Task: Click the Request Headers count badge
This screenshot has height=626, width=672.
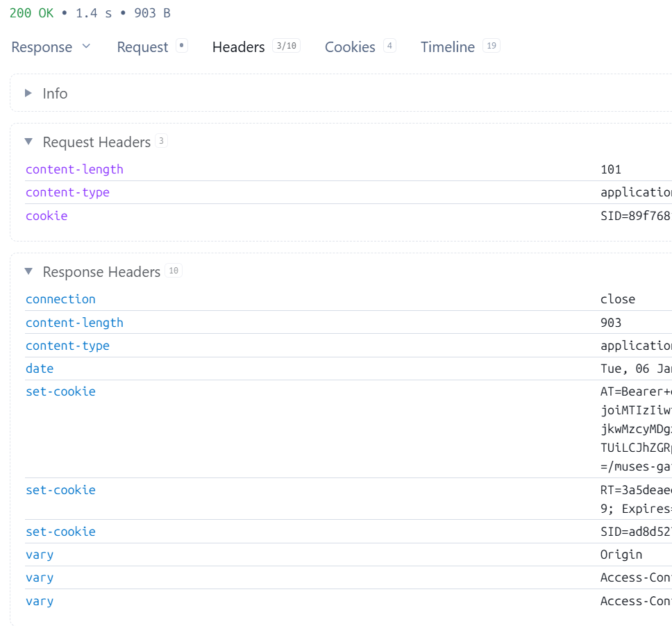Action: (161, 142)
